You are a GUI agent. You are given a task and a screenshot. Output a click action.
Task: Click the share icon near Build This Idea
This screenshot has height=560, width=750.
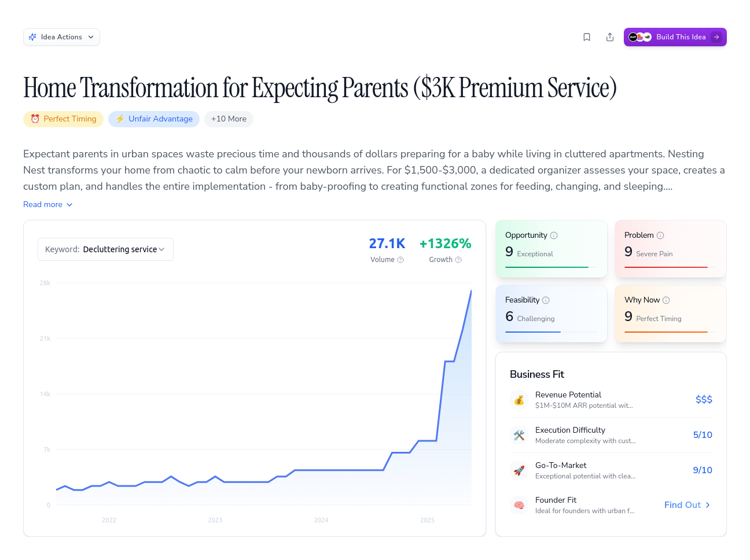tap(610, 37)
